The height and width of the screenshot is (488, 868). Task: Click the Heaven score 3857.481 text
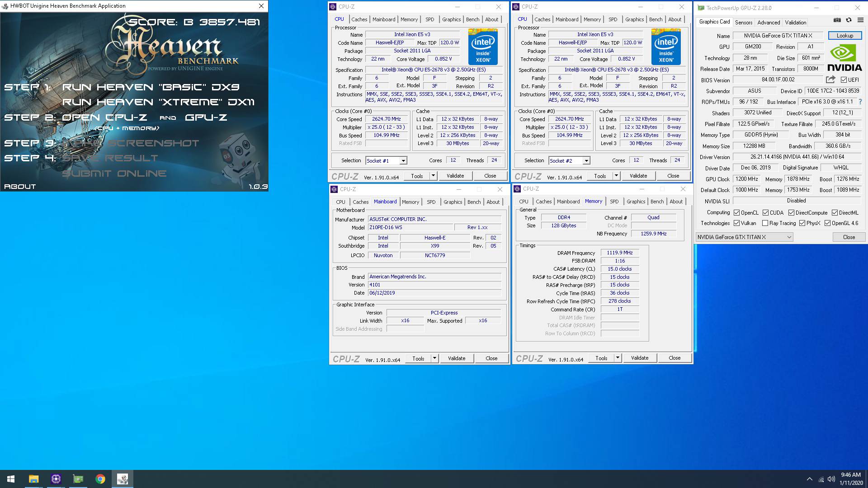click(x=230, y=22)
